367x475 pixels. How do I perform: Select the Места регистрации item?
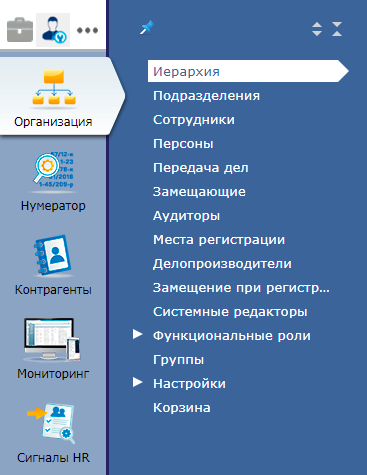point(219,240)
